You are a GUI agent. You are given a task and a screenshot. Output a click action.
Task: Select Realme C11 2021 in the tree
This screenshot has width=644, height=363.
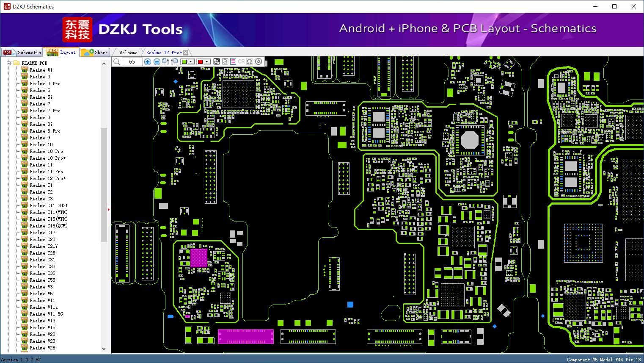point(49,205)
